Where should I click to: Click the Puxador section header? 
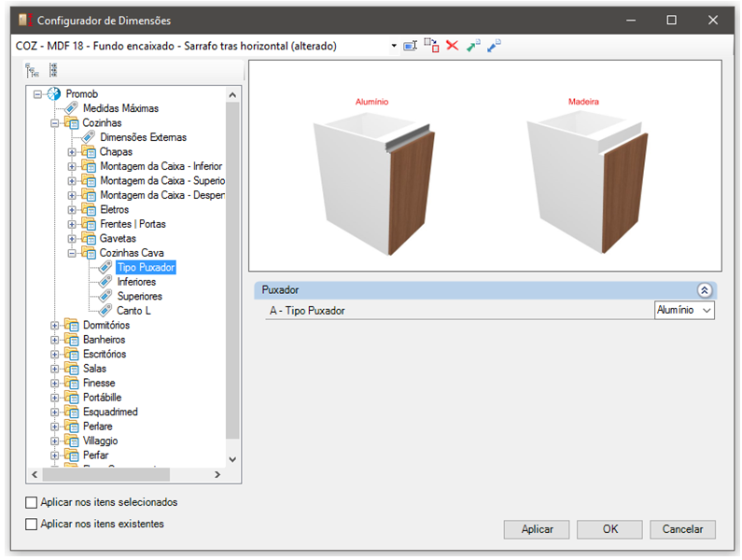tap(485, 290)
